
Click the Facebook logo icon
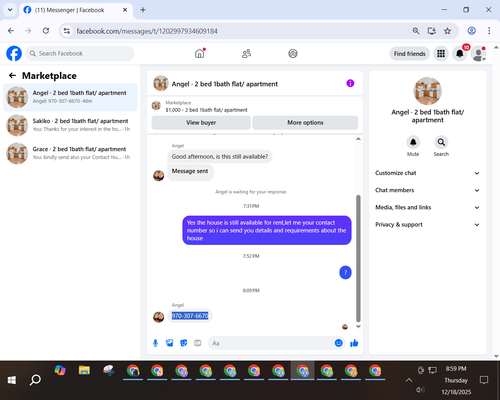(x=14, y=53)
